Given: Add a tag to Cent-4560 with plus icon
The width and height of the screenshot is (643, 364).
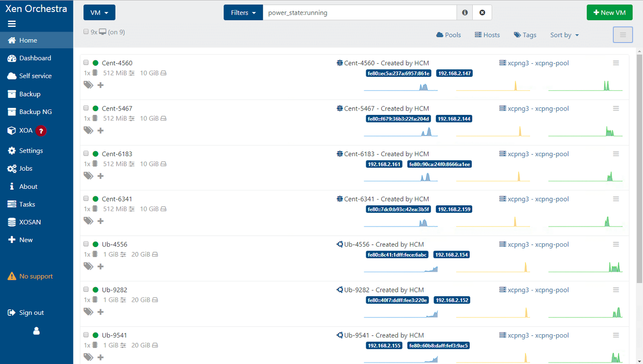Looking at the screenshot, I should pyautogui.click(x=100, y=85).
